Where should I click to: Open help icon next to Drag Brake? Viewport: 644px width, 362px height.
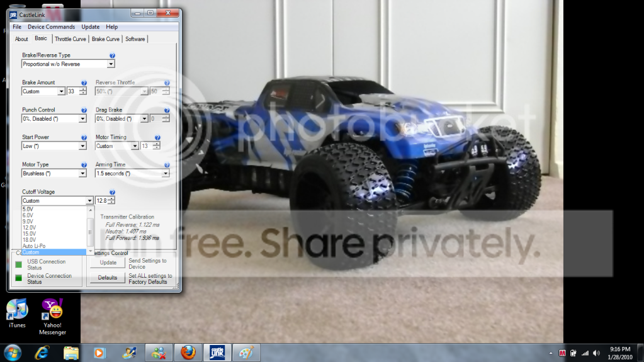coord(167,111)
